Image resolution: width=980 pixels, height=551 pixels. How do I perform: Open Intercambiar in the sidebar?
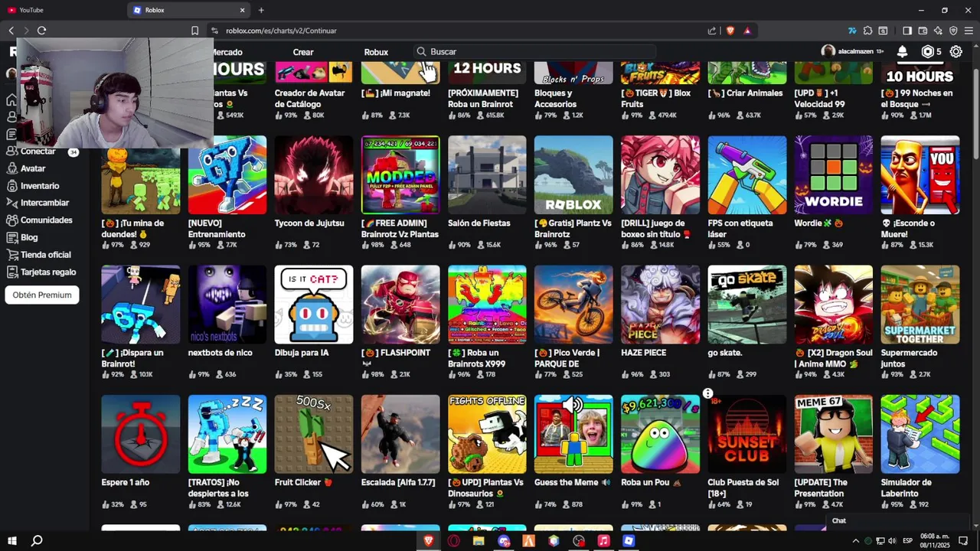44,203
